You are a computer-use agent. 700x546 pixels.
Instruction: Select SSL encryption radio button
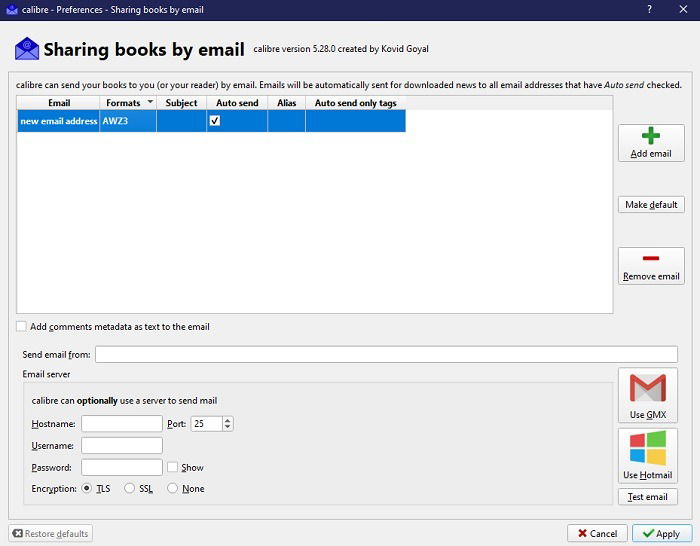[x=129, y=488]
